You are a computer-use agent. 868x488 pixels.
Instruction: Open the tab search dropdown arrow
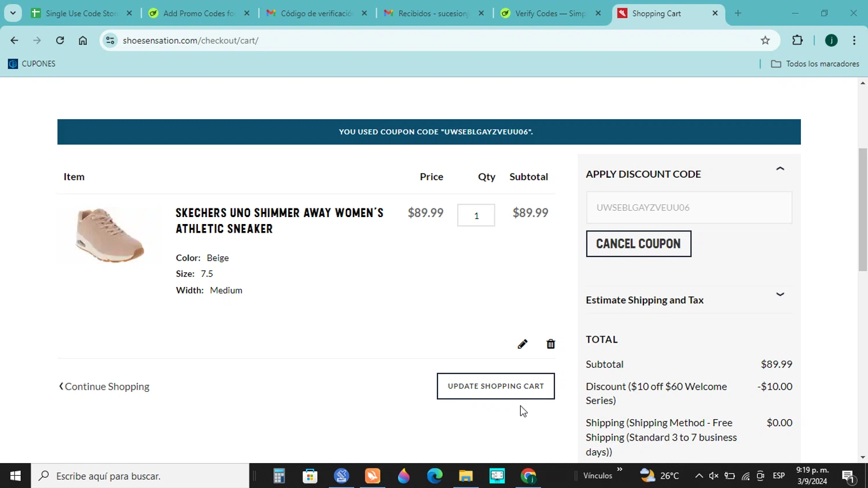click(x=13, y=13)
